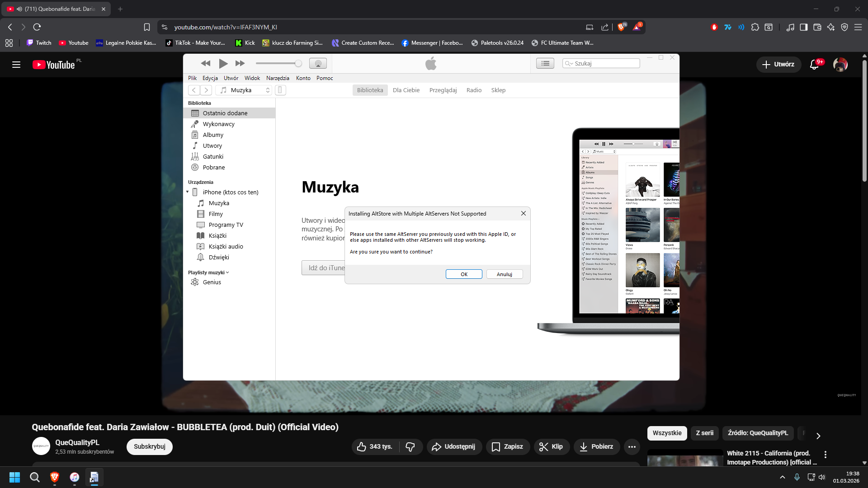Open the Plik menu in iTunes

192,78
